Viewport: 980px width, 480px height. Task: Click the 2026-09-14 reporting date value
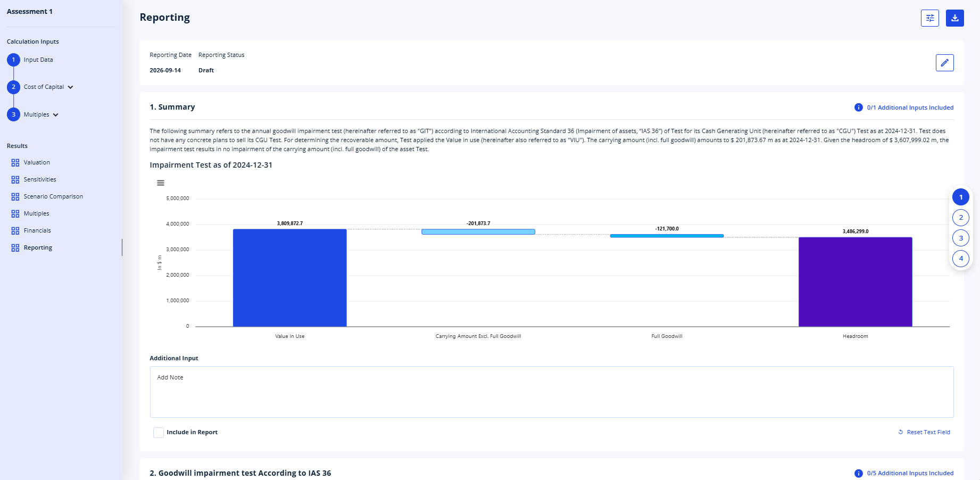pyautogui.click(x=165, y=70)
